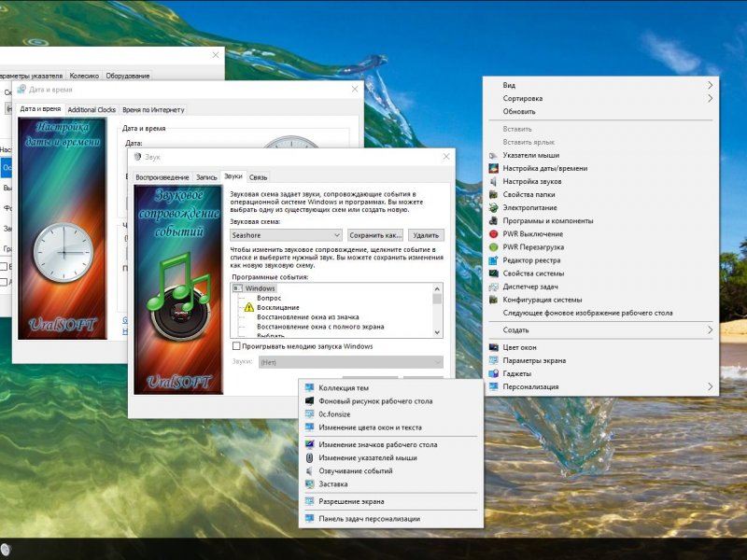747x560 pixels.
Task: Click the desktop background picture icon
Action: coord(310,401)
